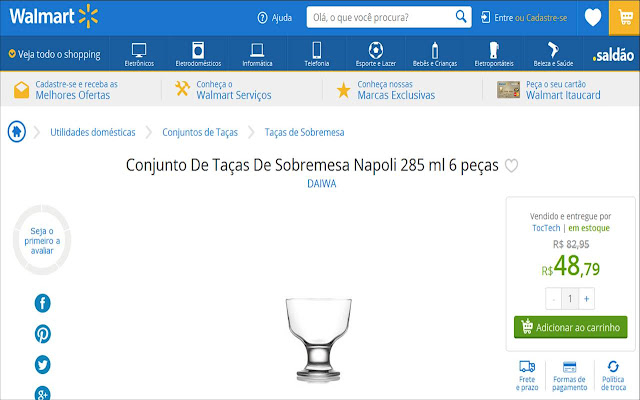
Task: Open the Telefonia category
Action: (x=317, y=54)
